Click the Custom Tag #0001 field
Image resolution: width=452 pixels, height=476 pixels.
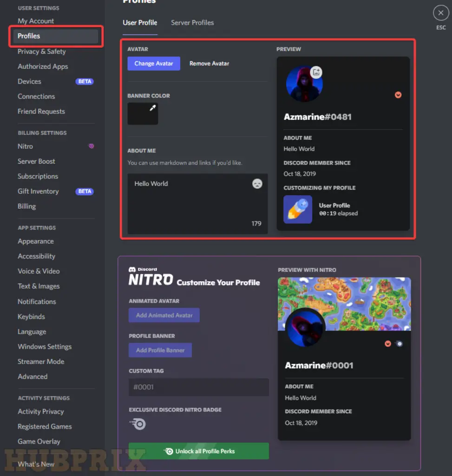coord(199,387)
